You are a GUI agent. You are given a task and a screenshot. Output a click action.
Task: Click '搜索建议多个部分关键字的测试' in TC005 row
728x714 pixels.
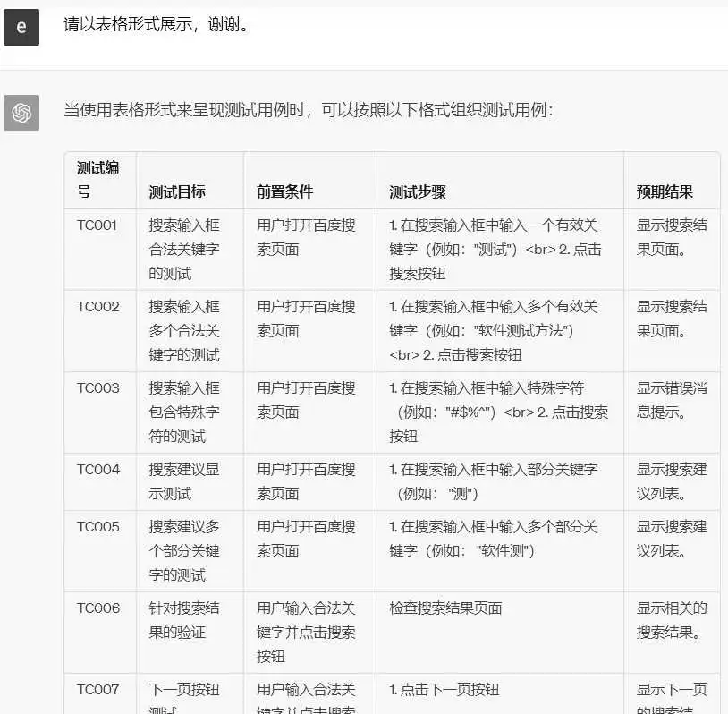pos(184,551)
